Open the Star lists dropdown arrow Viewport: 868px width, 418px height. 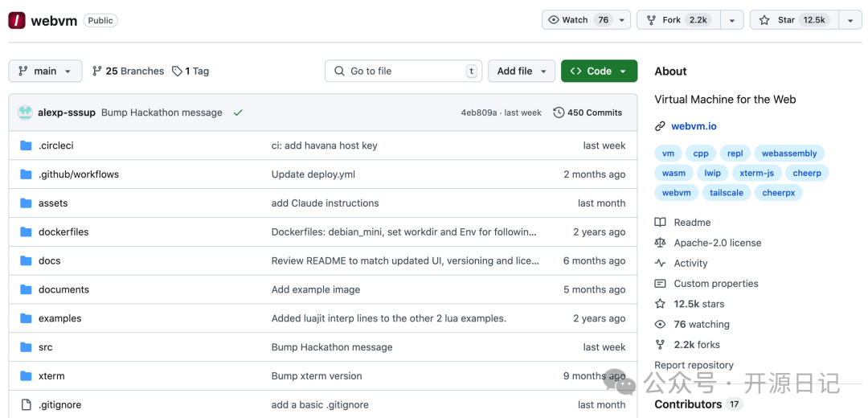pyautogui.click(x=850, y=20)
